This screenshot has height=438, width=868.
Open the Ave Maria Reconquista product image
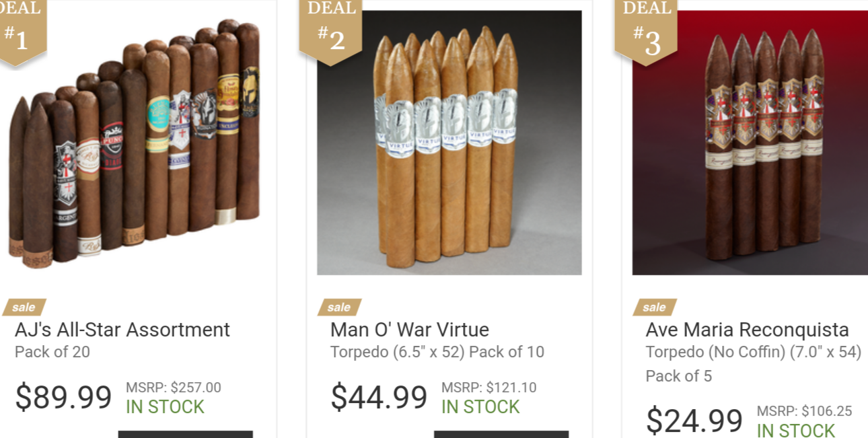point(750,143)
